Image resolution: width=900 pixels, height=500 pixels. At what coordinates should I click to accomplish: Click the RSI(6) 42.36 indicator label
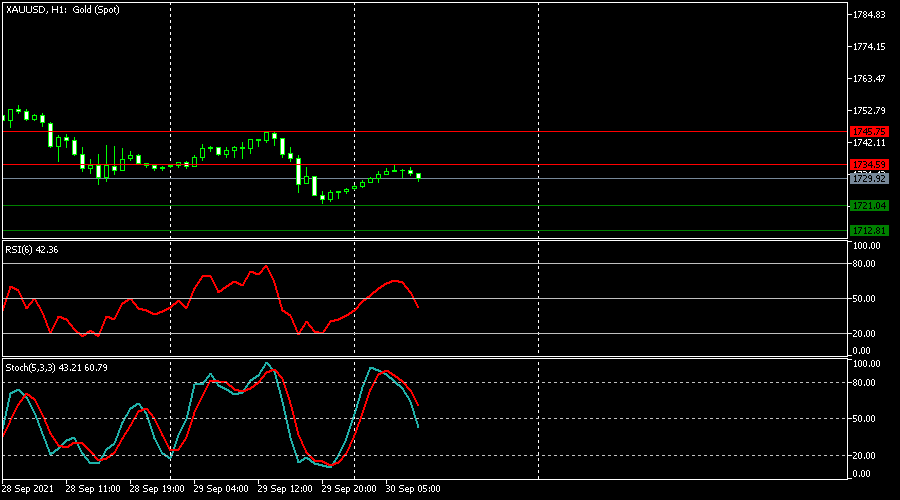tap(32, 250)
